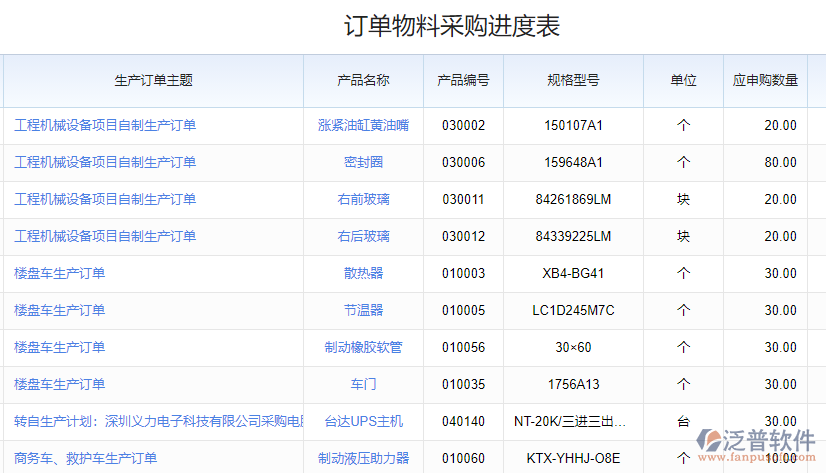Open product link 右前玻璃

(x=363, y=199)
